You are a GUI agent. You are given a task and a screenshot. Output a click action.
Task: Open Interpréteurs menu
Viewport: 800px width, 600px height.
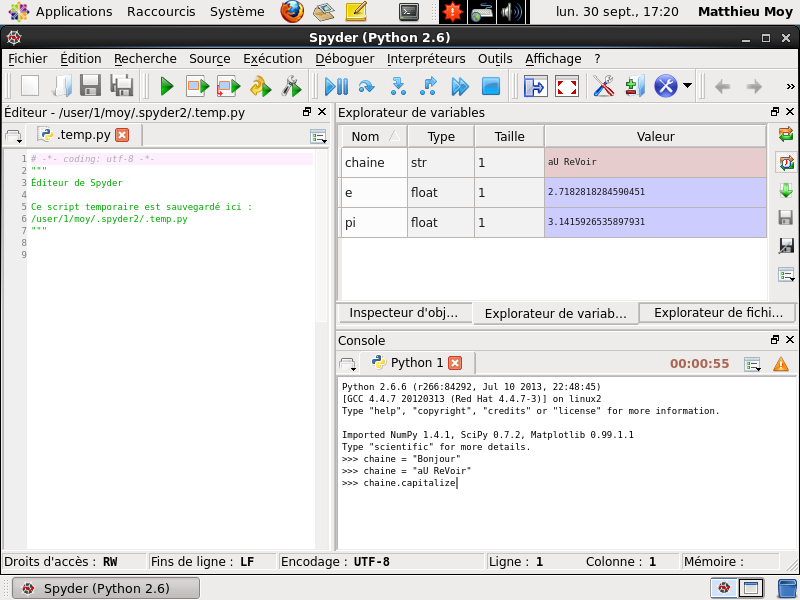point(426,59)
